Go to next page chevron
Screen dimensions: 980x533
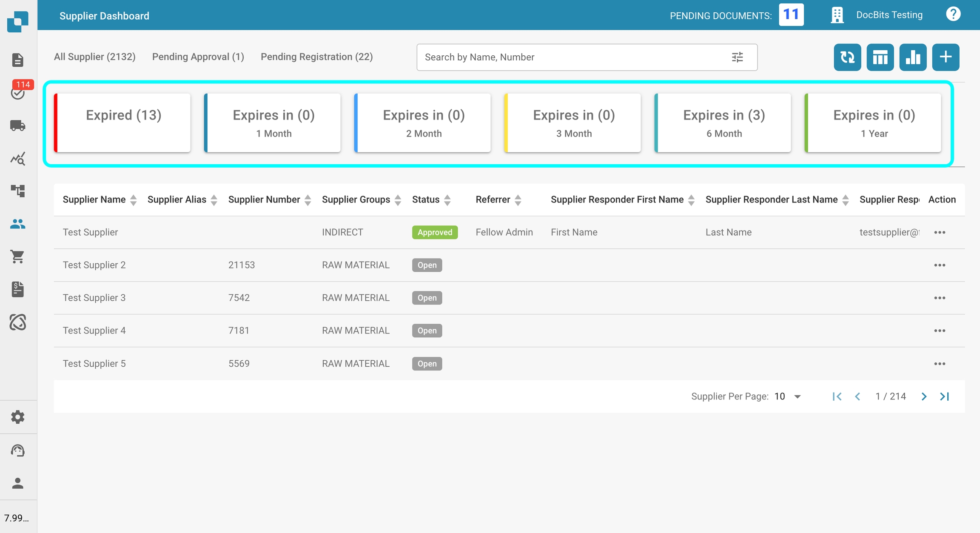click(x=923, y=396)
